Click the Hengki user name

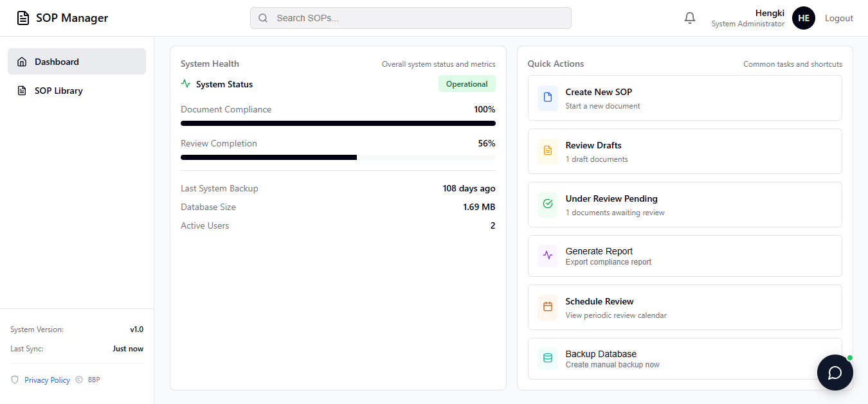770,13
